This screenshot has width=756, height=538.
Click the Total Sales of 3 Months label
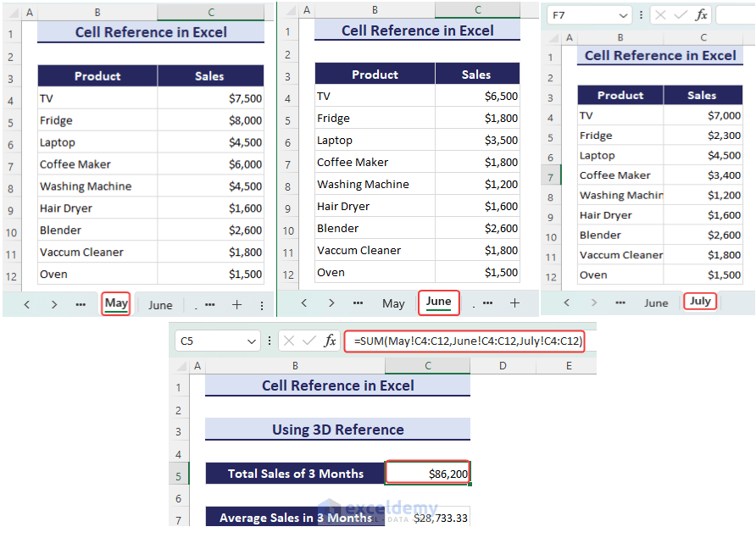(295, 475)
